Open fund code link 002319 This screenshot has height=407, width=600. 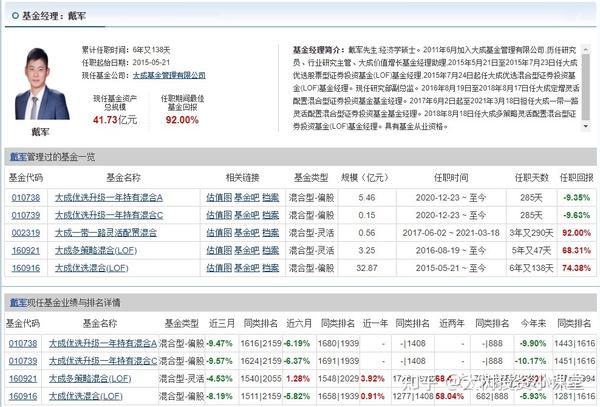26,233
